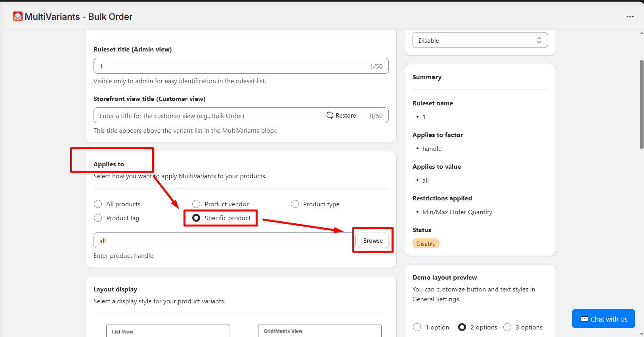Click the Min/Max Order Quantity summary item

[457, 212]
